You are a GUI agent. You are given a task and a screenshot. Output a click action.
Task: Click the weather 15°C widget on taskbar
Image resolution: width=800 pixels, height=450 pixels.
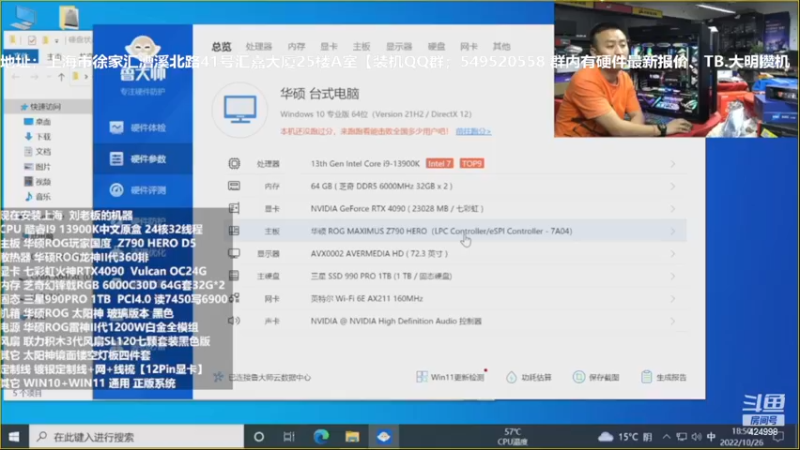pos(624,437)
